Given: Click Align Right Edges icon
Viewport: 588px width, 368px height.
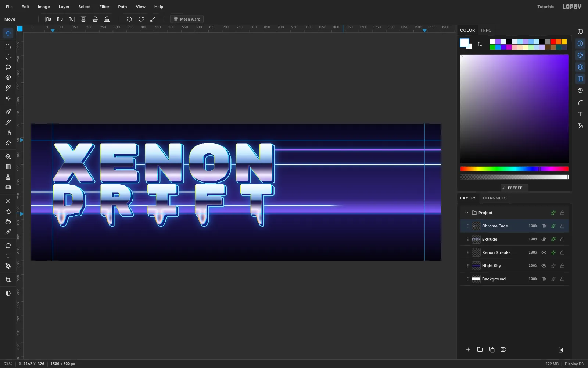Looking at the screenshot, I should [72, 19].
